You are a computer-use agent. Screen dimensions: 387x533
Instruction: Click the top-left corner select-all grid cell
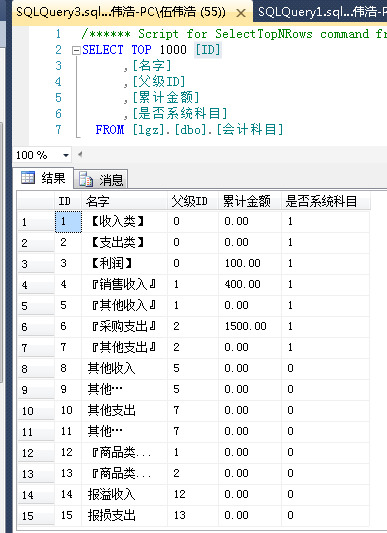(36, 201)
